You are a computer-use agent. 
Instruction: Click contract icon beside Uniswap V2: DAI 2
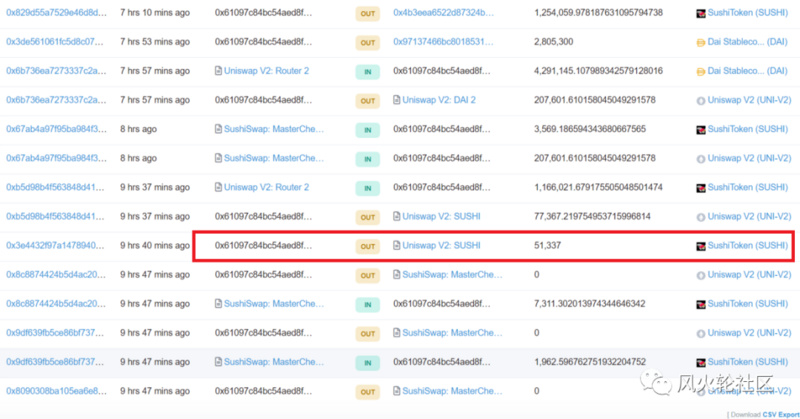(x=396, y=100)
